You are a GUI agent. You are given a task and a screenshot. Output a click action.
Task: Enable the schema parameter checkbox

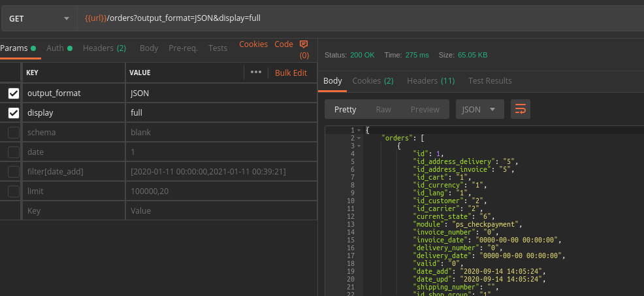pos(14,133)
